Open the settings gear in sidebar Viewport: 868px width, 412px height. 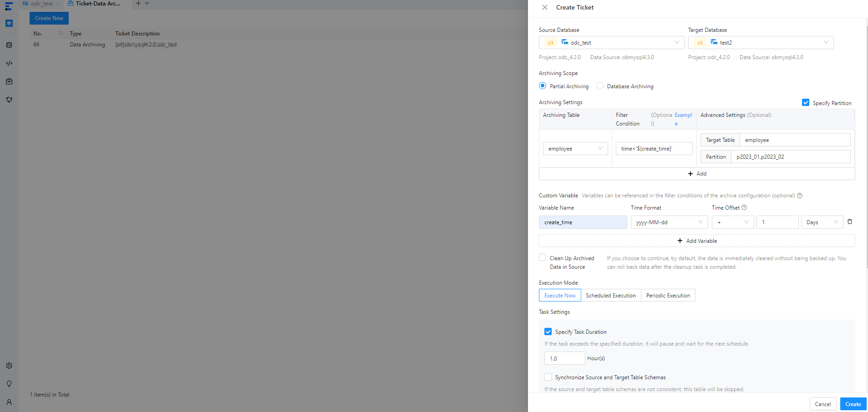pyautogui.click(x=9, y=366)
